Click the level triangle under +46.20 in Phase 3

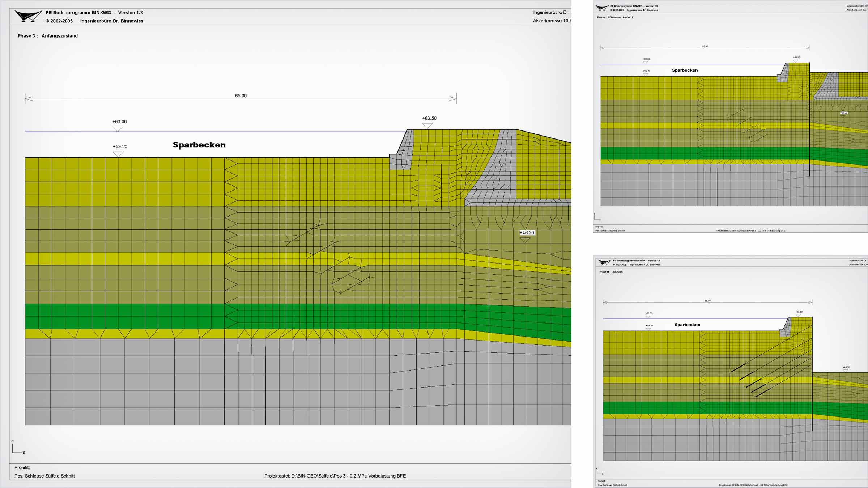coord(525,240)
